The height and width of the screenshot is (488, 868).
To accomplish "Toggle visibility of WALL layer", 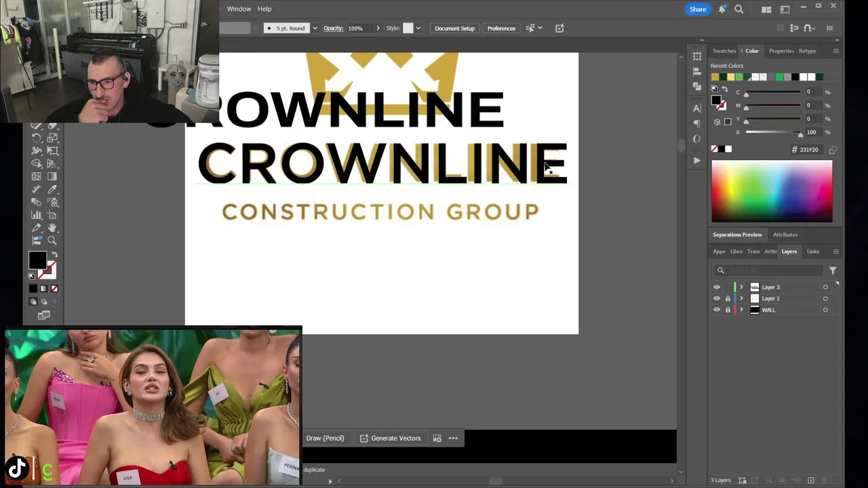I will point(717,310).
